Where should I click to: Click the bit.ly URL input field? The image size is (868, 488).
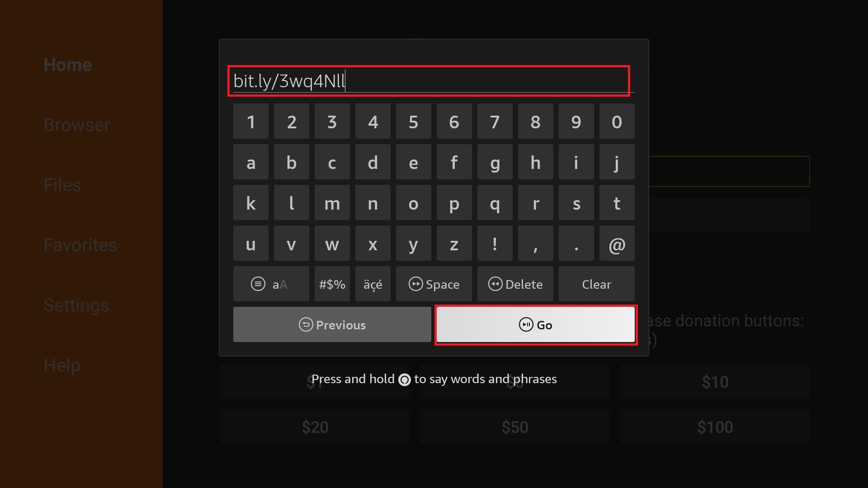(x=428, y=80)
